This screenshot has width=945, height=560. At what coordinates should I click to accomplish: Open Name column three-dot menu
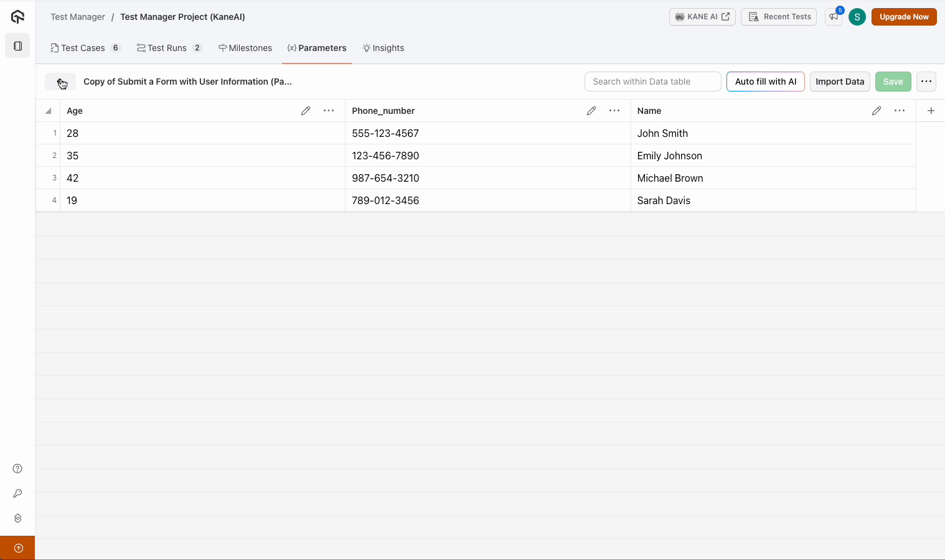(x=900, y=111)
